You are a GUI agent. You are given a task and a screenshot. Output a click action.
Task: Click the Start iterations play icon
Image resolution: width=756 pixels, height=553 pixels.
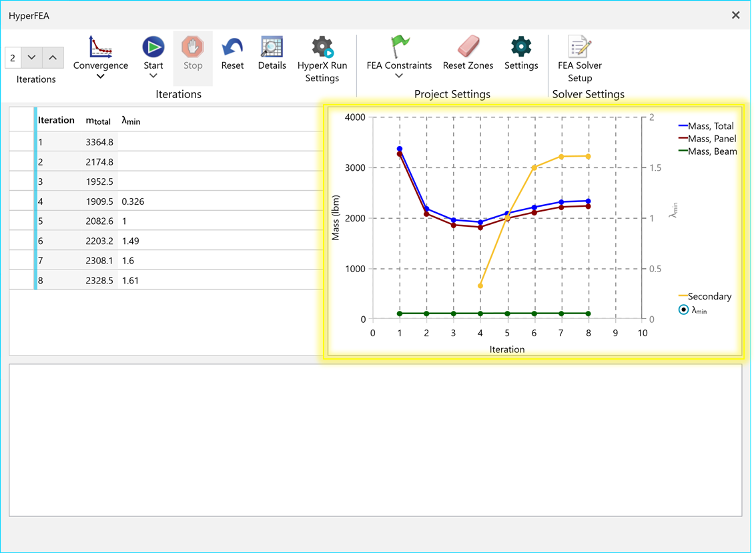click(153, 47)
